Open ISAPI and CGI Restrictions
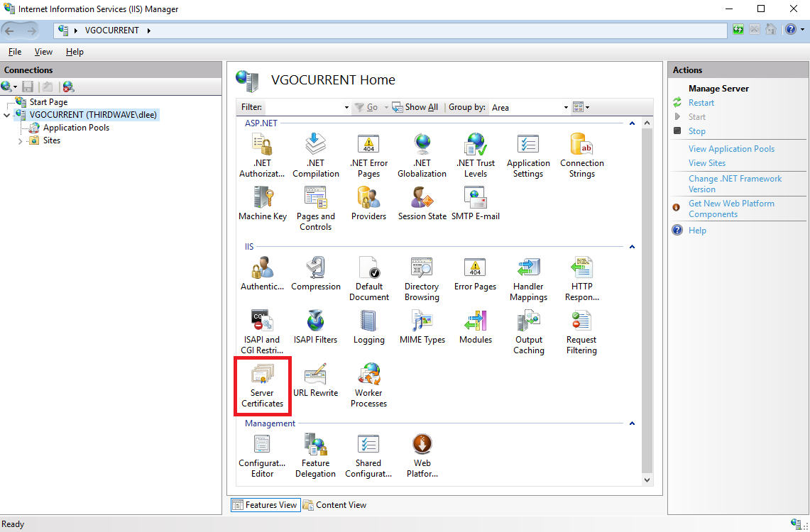Screen dimensions: 810x532 click(263, 332)
